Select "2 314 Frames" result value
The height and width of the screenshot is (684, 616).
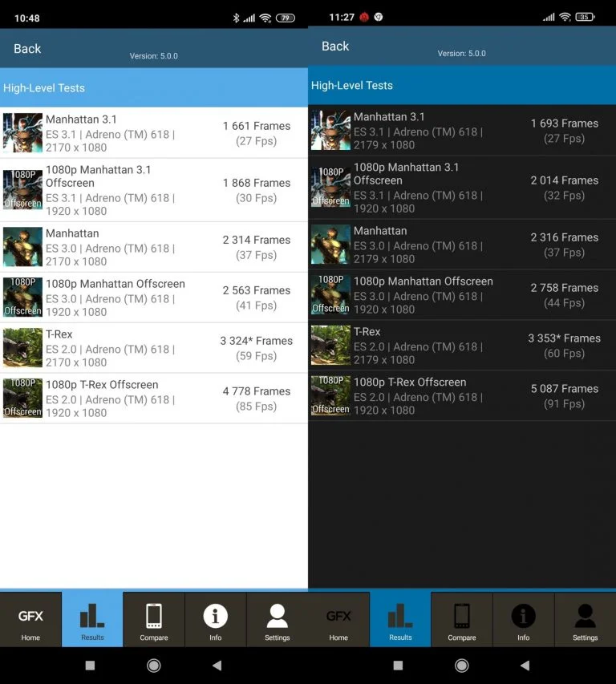pyautogui.click(x=257, y=240)
